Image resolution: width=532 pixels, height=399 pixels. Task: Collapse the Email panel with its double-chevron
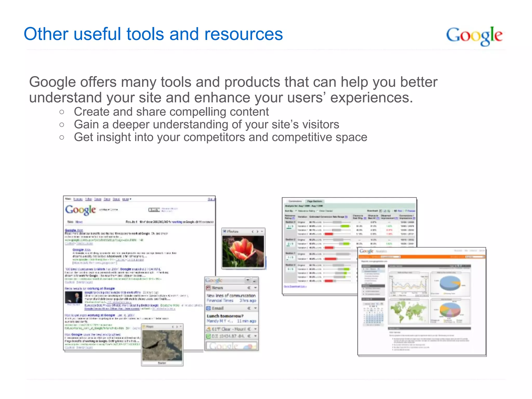249,308
